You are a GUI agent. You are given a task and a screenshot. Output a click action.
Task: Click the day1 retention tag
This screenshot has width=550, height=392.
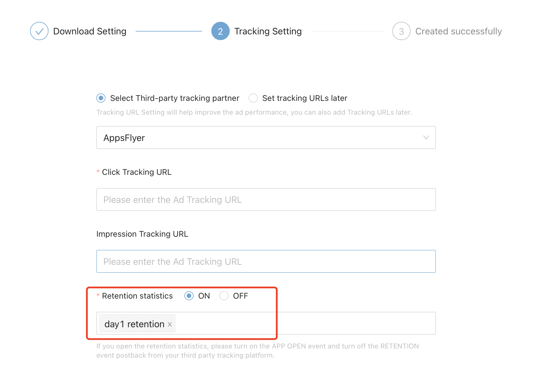click(134, 324)
